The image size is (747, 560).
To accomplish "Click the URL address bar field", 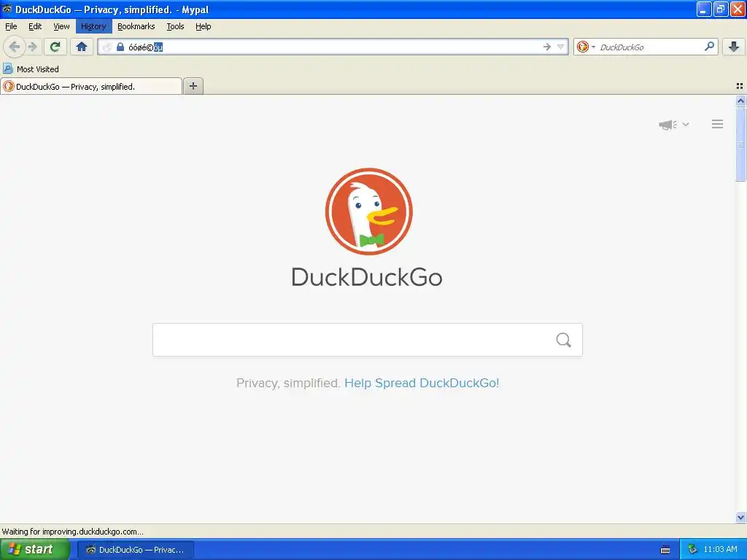I will [x=333, y=47].
